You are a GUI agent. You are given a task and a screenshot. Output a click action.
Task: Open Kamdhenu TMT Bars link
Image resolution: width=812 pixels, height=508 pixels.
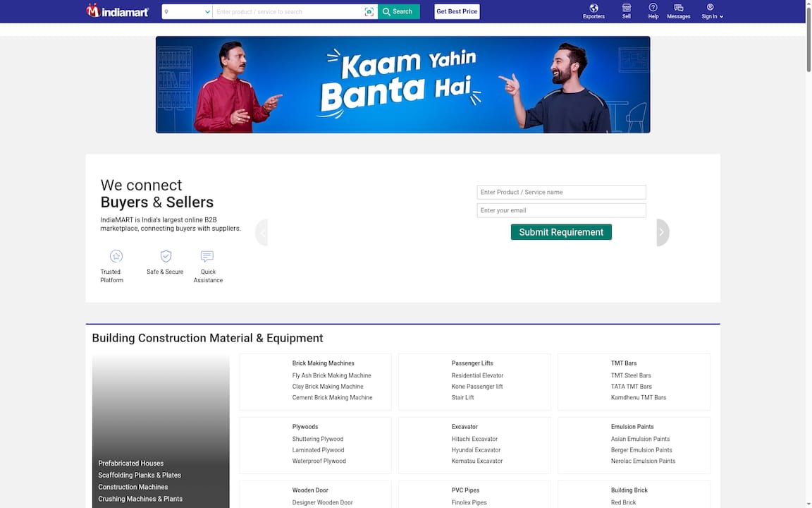(638, 398)
